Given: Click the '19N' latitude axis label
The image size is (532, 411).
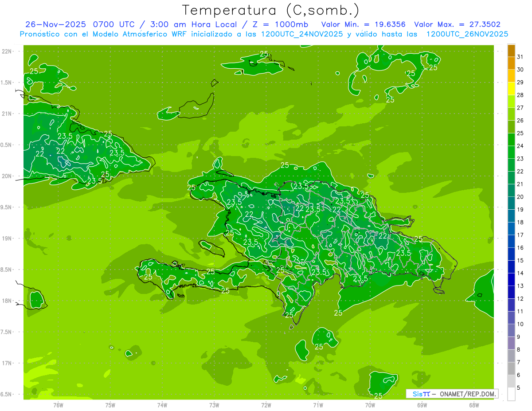Looking at the screenshot, I should click(7, 239).
